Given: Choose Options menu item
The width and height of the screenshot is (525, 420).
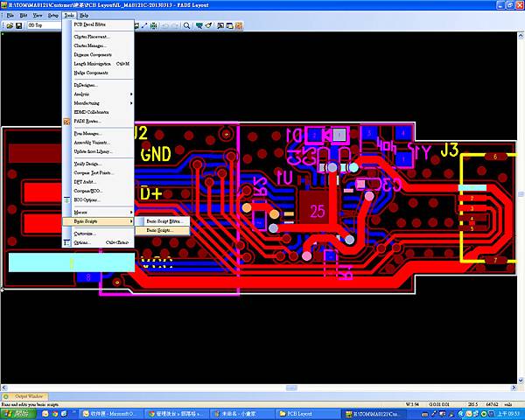Looking at the screenshot, I should tap(98, 242).
